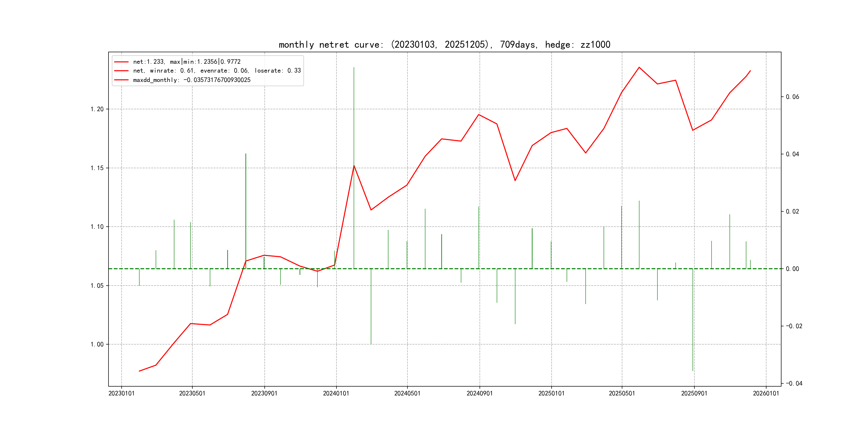Click the 20250901 x-axis date label
The height and width of the screenshot is (434, 868).
[x=694, y=394]
